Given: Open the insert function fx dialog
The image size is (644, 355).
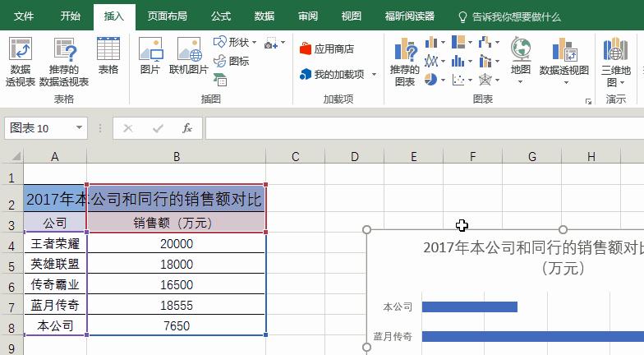Looking at the screenshot, I should pyautogui.click(x=187, y=128).
